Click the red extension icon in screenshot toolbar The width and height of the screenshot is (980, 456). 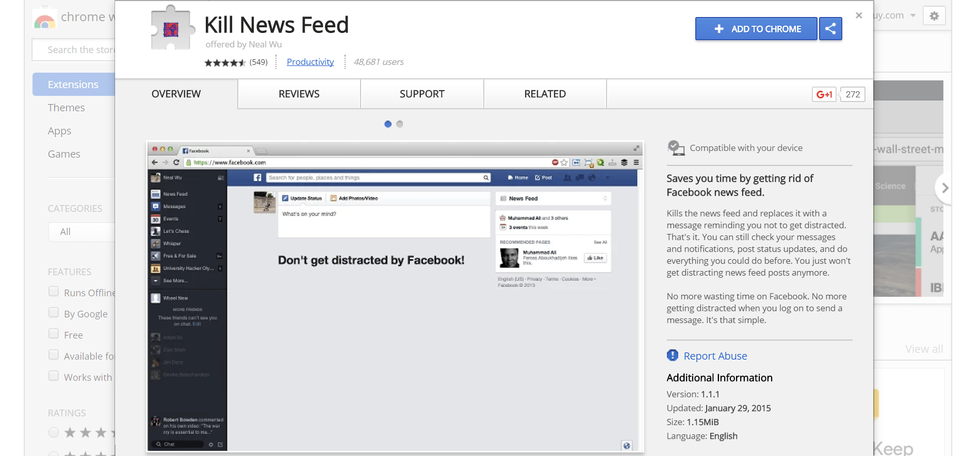555,162
